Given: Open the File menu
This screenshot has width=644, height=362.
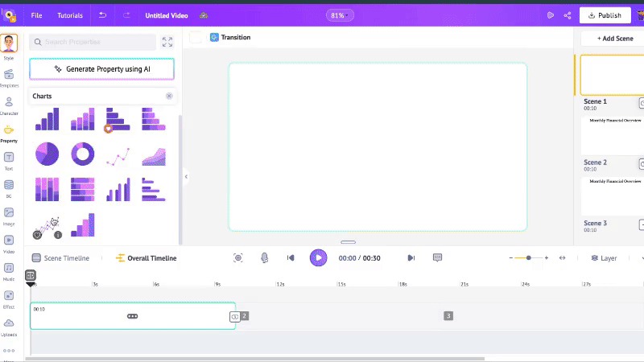Looking at the screenshot, I should click(36, 15).
